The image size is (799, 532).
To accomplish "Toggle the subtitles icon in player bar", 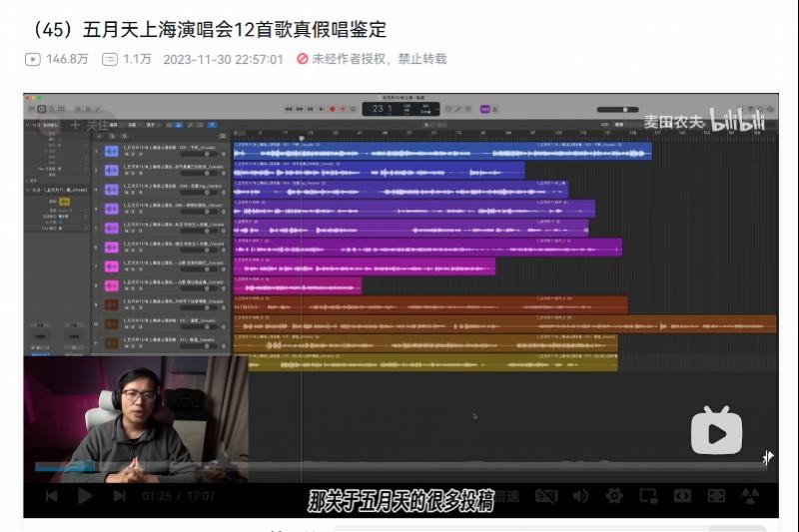I will 545,496.
